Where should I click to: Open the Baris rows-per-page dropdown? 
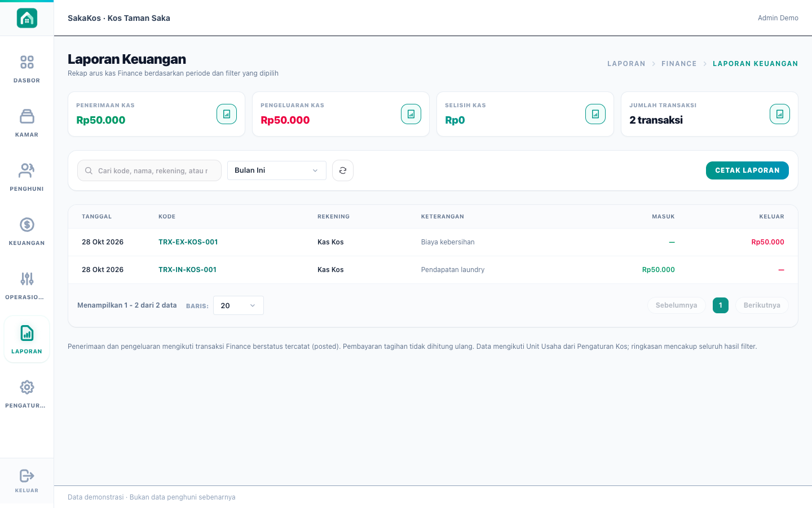239,305
